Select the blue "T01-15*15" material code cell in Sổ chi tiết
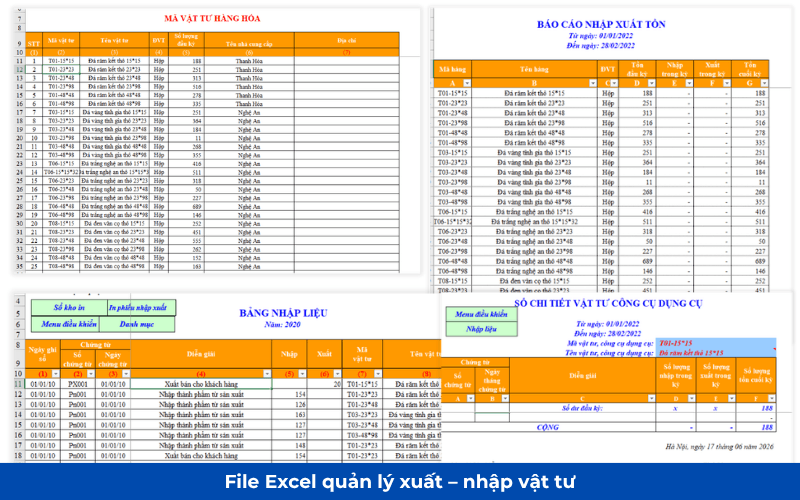The image size is (800, 500). [x=715, y=343]
